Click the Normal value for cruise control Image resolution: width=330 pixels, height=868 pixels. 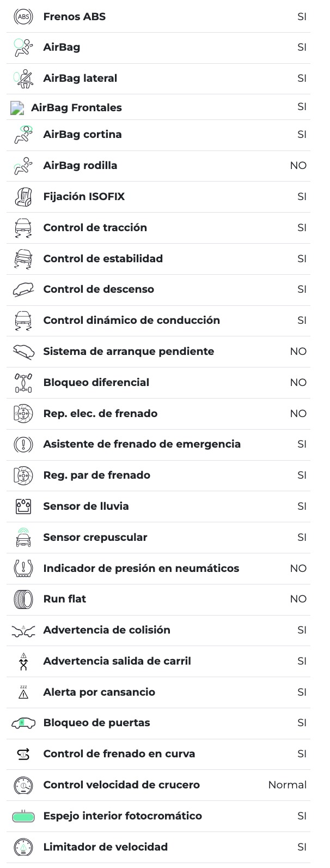point(287,785)
